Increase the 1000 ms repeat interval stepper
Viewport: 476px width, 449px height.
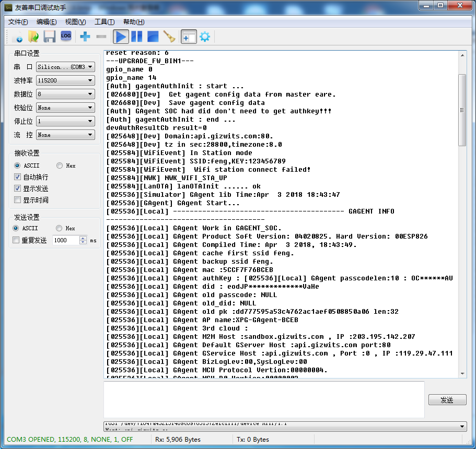[x=84, y=238]
